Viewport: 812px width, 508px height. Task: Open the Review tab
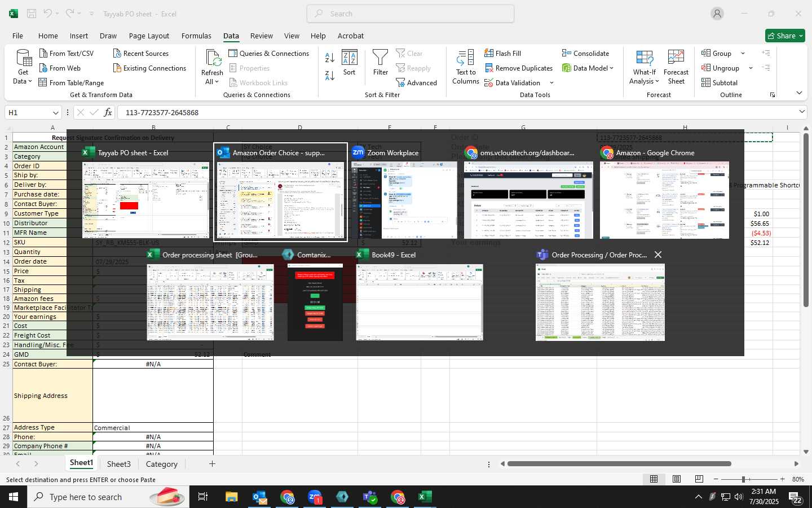click(262, 36)
